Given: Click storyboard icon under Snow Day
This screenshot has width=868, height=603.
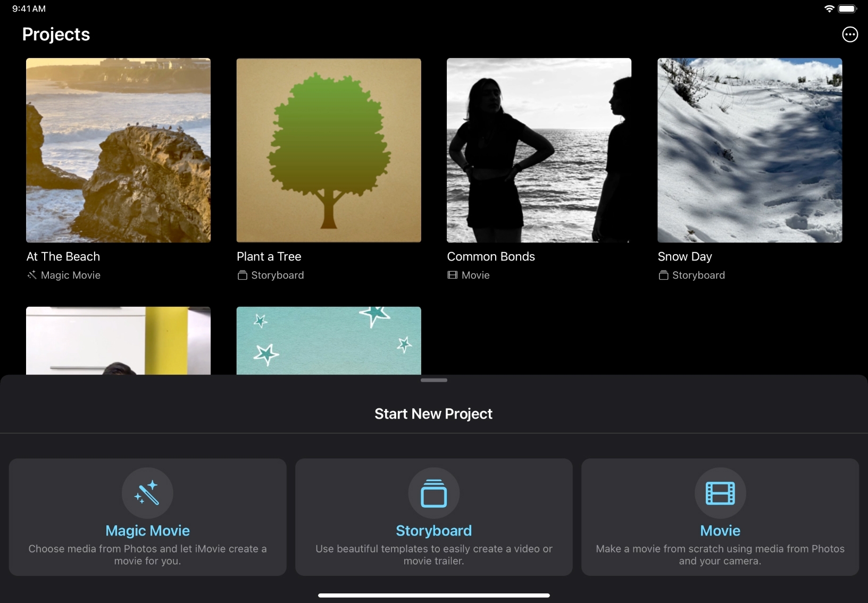Looking at the screenshot, I should coord(663,275).
